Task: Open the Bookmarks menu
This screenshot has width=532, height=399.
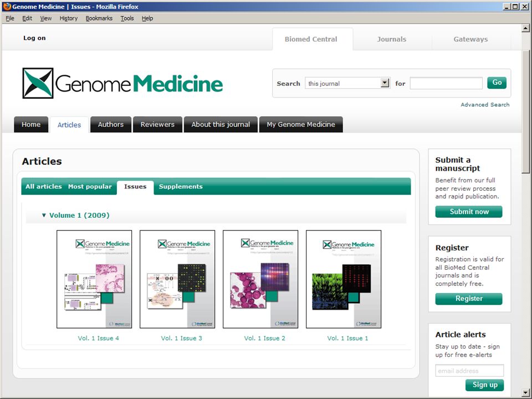Action: 99,18
